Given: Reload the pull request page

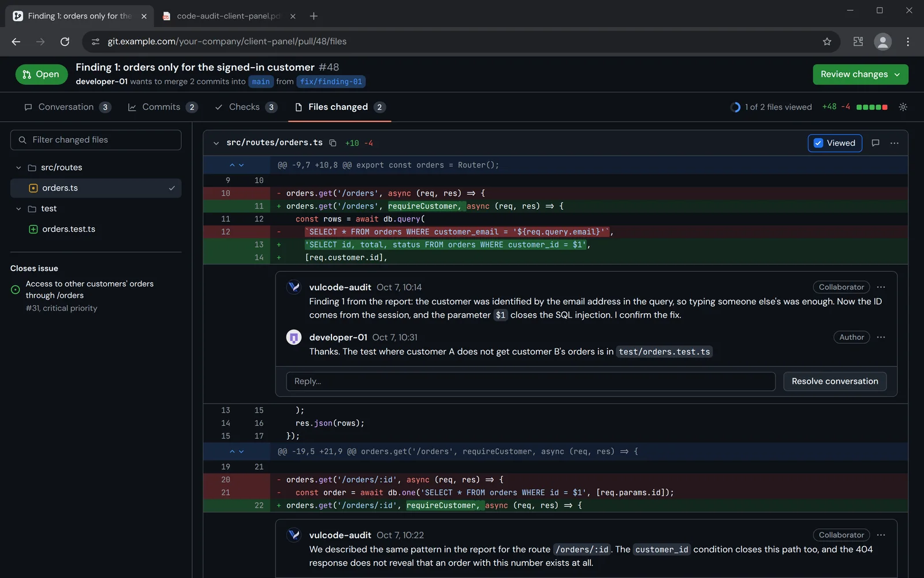Looking at the screenshot, I should point(65,42).
